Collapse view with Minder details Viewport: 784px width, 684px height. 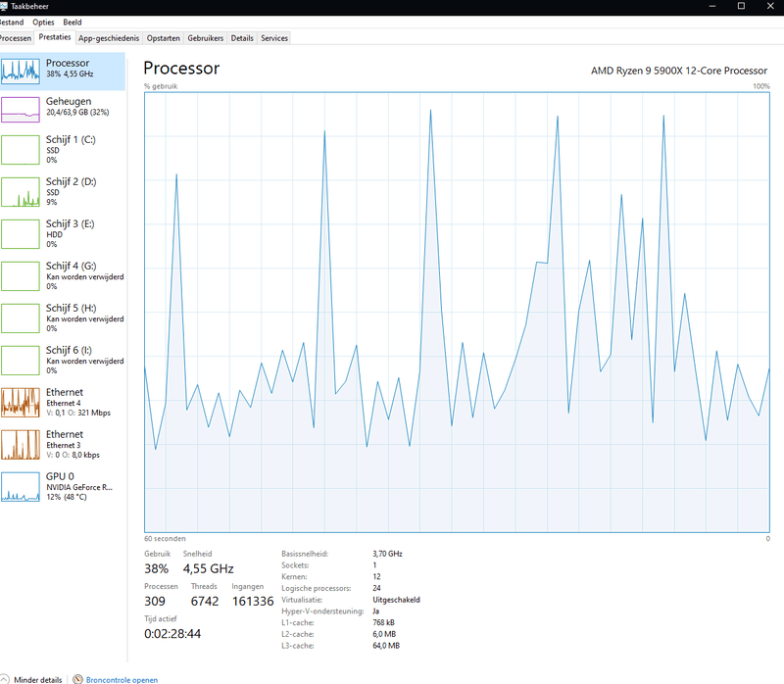pyautogui.click(x=37, y=679)
